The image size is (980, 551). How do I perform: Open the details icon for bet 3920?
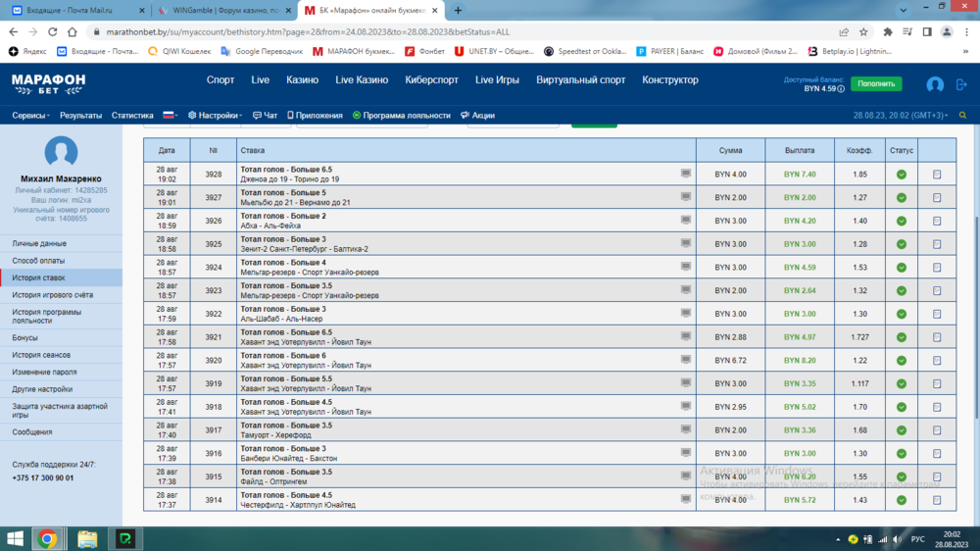937,361
